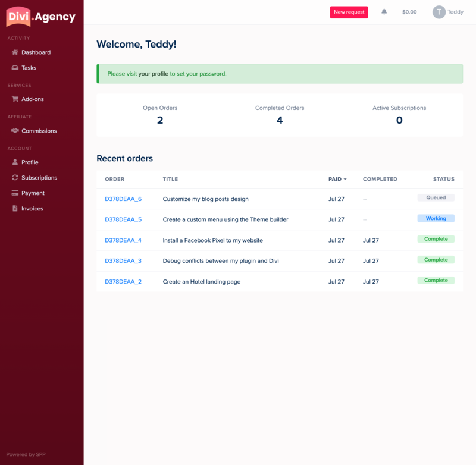Click the Add-ons shopping cart icon

pyautogui.click(x=15, y=99)
